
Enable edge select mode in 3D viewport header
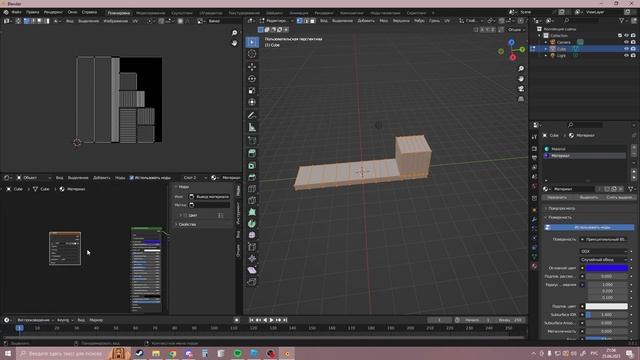click(306, 20)
